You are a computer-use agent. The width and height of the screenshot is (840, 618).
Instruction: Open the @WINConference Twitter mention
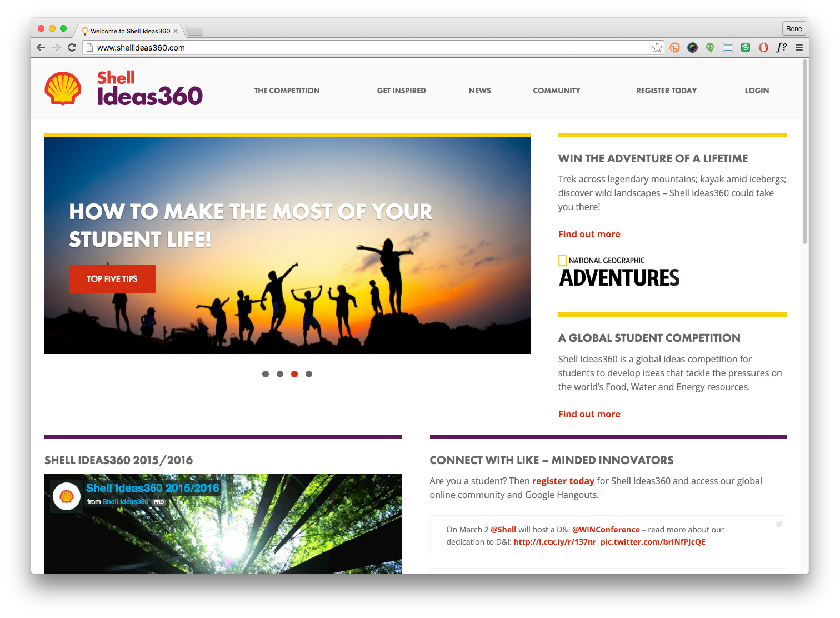pos(606,530)
